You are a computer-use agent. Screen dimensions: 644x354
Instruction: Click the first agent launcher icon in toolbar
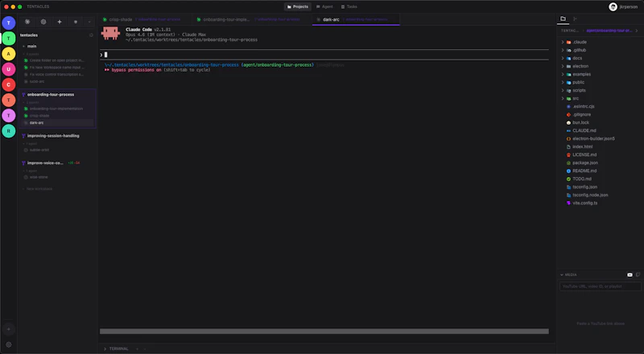pyautogui.click(x=27, y=22)
